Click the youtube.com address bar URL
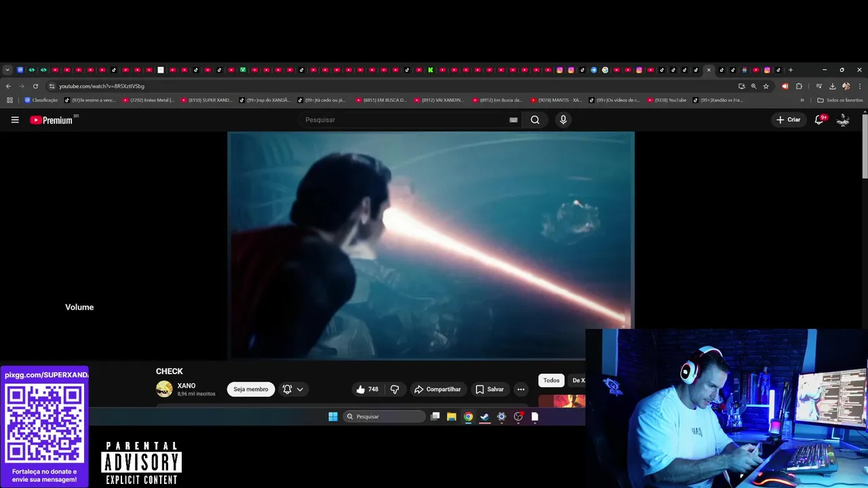The width and height of the screenshot is (868, 488). [x=102, y=87]
